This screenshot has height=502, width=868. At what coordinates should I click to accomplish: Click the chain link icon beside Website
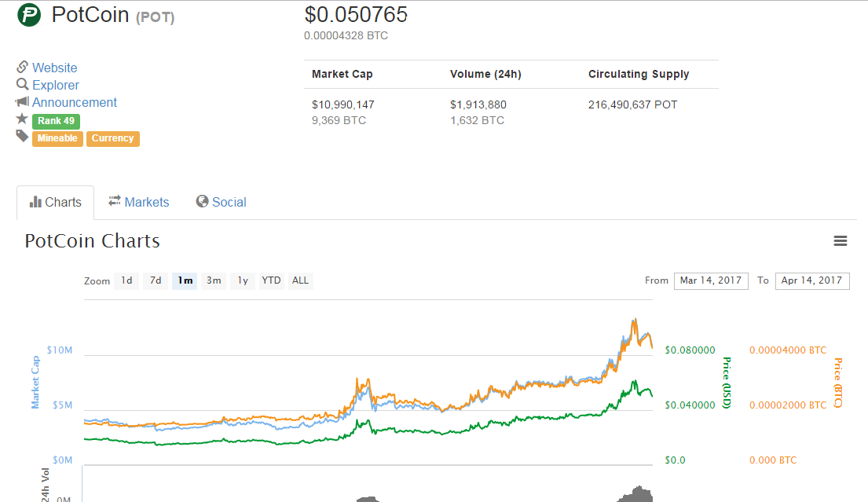[22, 67]
